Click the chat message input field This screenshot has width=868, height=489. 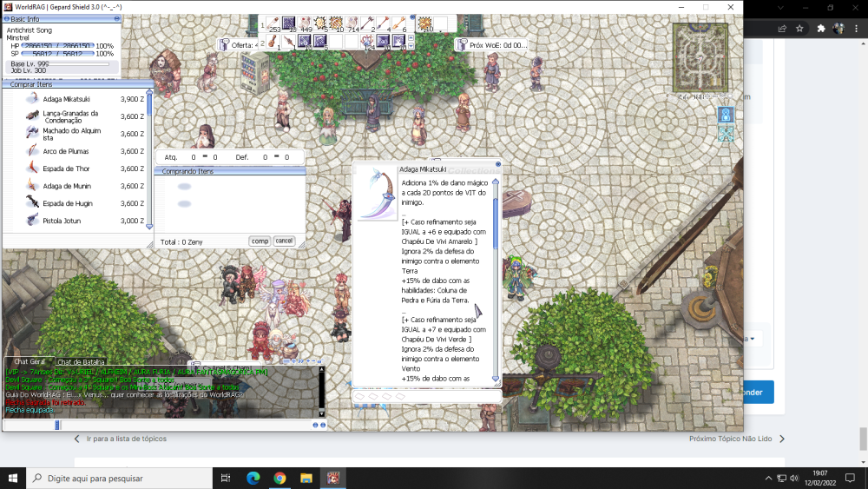tap(186, 425)
